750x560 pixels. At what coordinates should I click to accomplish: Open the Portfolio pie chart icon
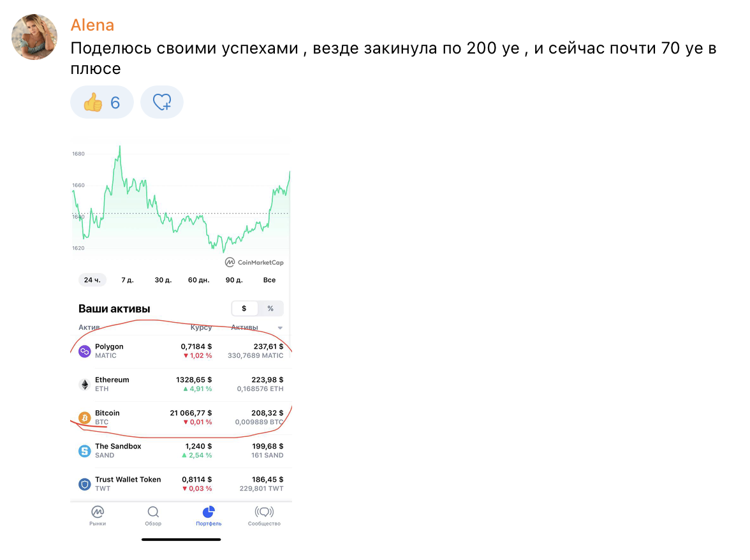209,512
